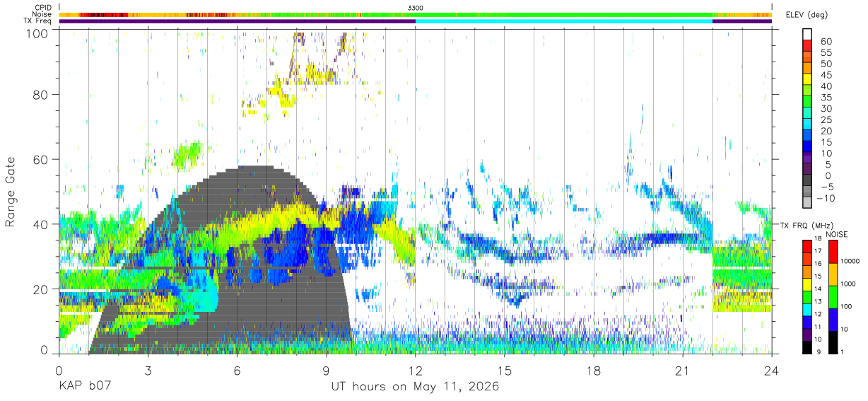This screenshot has width=868, height=401.
Task: Click the red top segment of the TX FRQ color bar
Action: coord(807,246)
